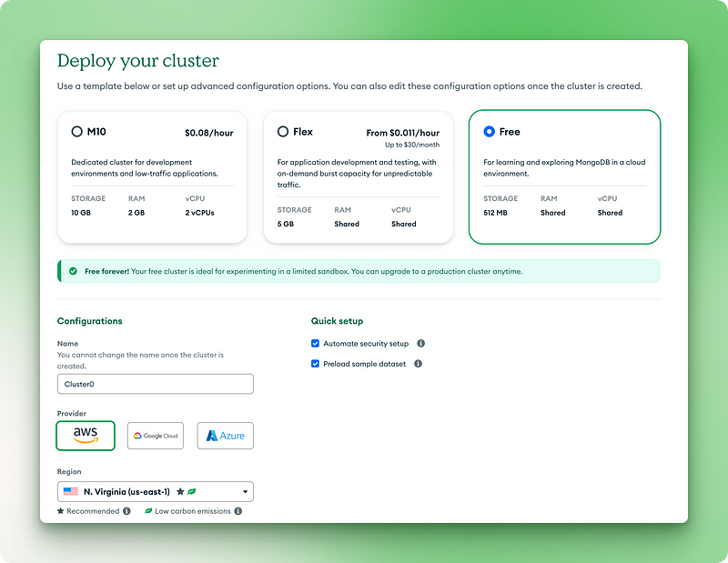Select the Free cluster radio button

pos(490,131)
